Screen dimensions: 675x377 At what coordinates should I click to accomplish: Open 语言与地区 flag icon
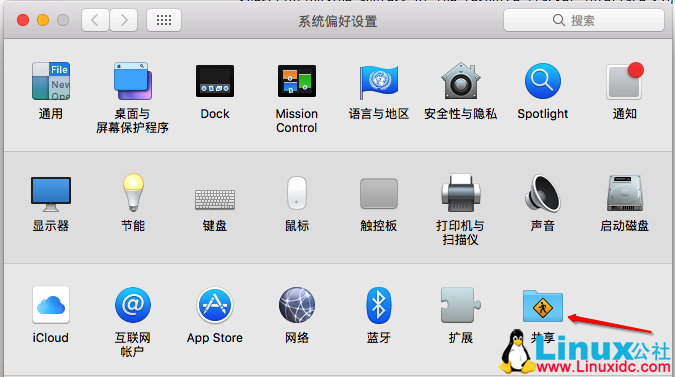(378, 82)
